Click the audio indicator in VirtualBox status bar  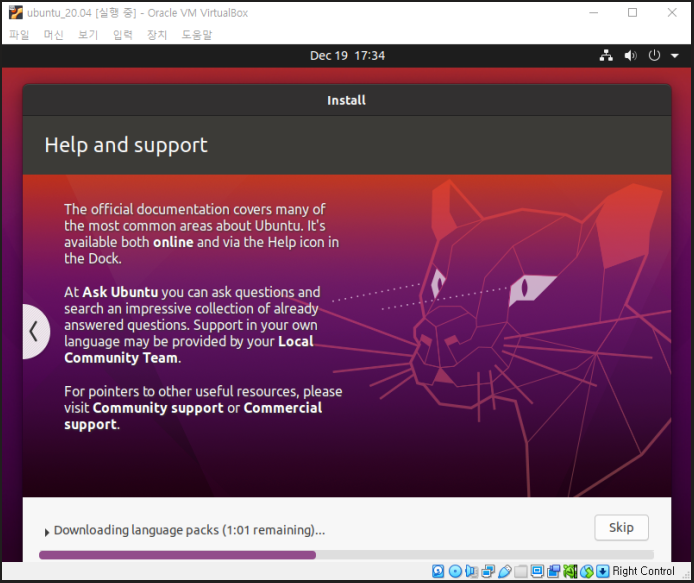[471, 571]
